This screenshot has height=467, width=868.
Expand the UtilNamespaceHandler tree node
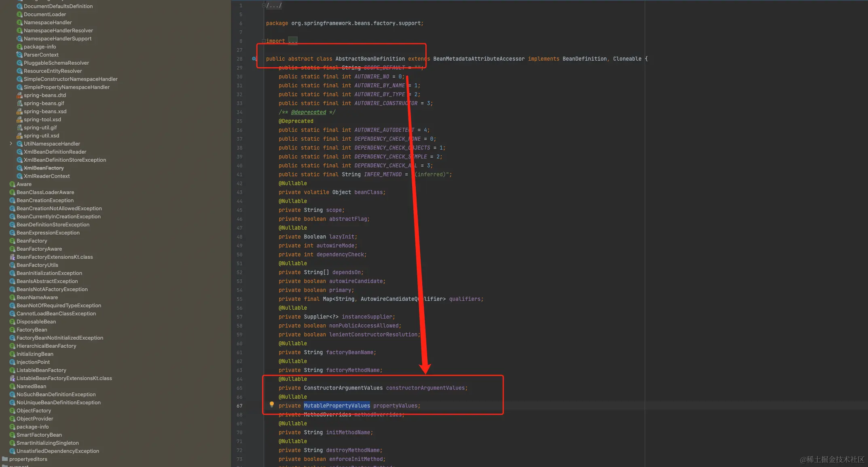[x=11, y=144]
